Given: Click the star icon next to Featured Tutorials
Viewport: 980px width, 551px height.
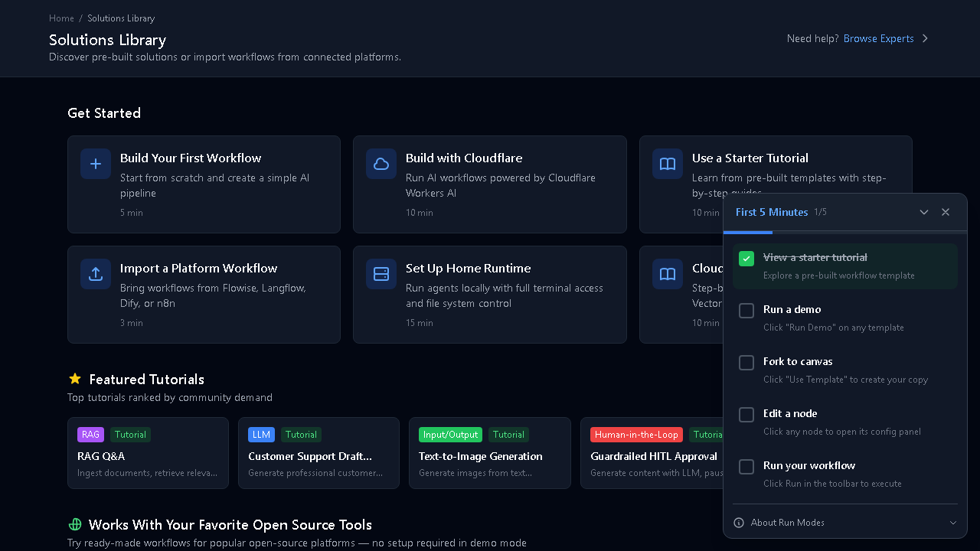Looking at the screenshot, I should (x=75, y=379).
